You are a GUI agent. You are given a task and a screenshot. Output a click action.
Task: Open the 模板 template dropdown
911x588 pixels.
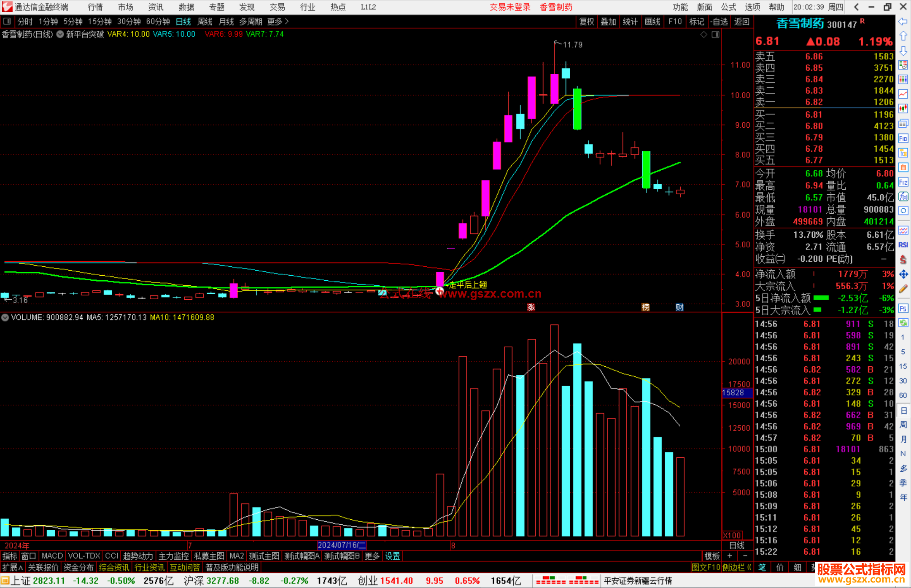point(712,556)
